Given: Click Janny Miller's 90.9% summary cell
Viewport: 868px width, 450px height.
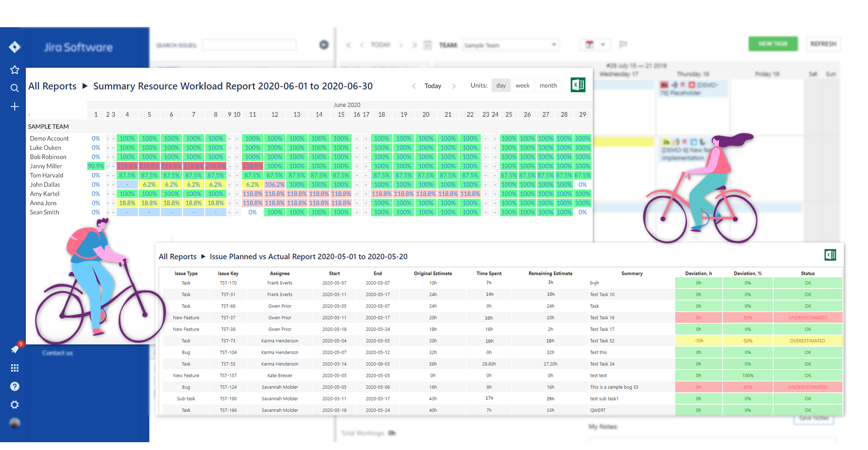Looking at the screenshot, I should pos(96,166).
